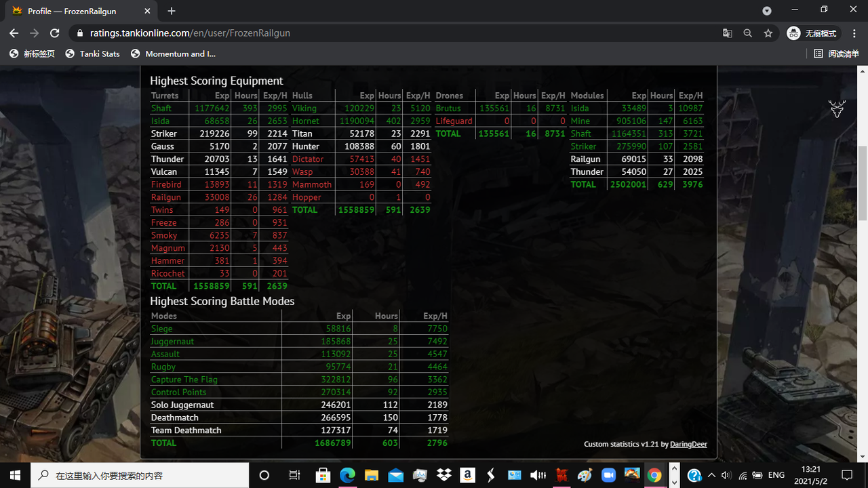868x488 pixels.
Task: Open the 新标签页 bookmark
Action: pos(32,54)
